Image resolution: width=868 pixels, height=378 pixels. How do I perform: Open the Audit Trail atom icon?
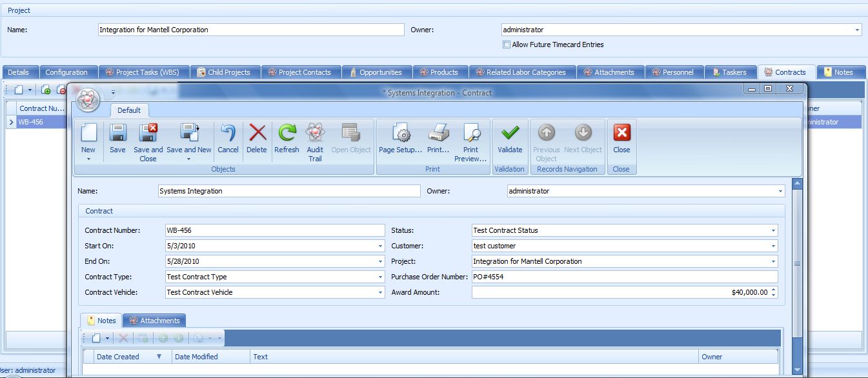click(315, 133)
